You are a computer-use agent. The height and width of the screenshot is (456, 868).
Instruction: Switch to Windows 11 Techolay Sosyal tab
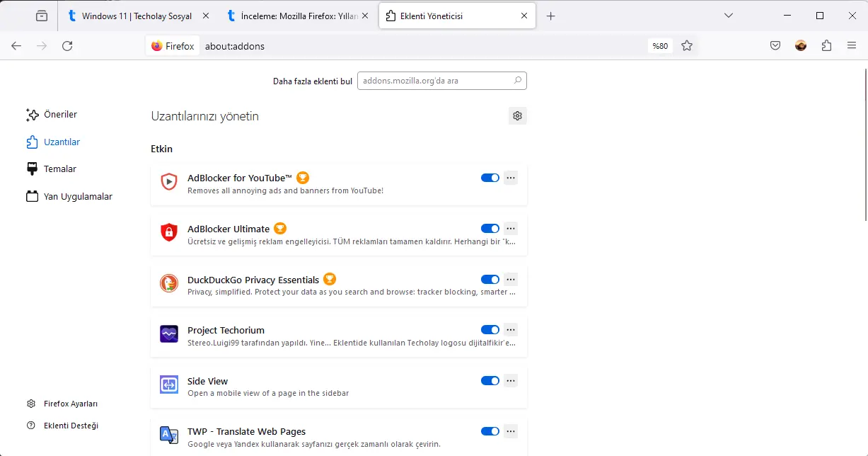137,16
